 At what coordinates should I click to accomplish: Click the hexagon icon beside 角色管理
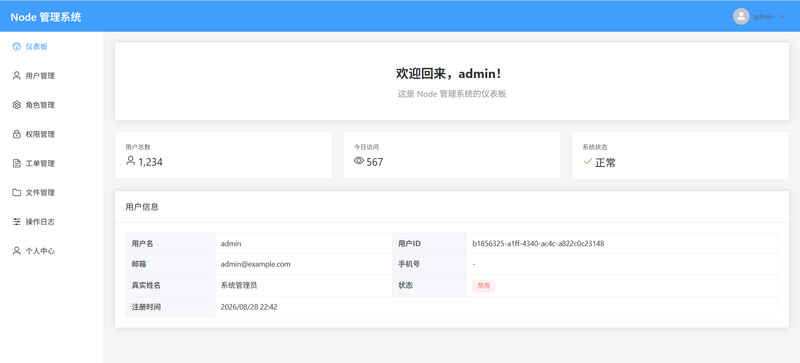click(x=16, y=105)
